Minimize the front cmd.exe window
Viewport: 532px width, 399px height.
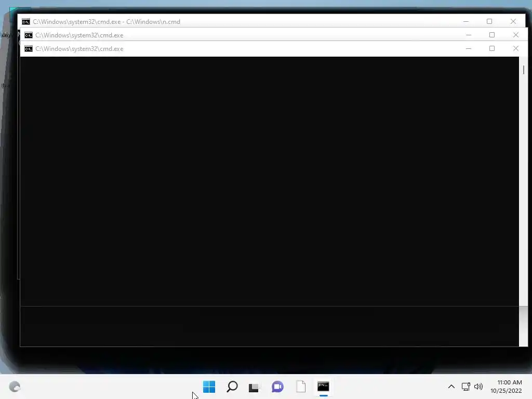pos(469,48)
